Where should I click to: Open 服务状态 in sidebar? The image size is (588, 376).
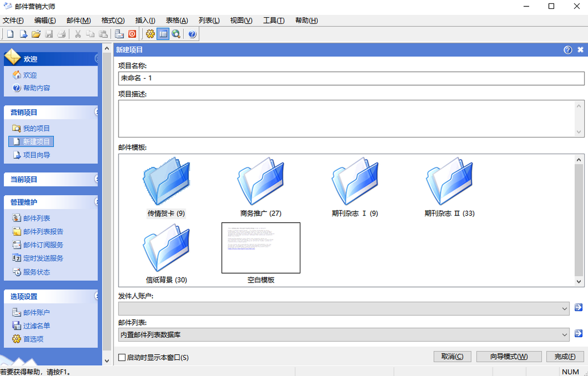[x=31, y=272]
